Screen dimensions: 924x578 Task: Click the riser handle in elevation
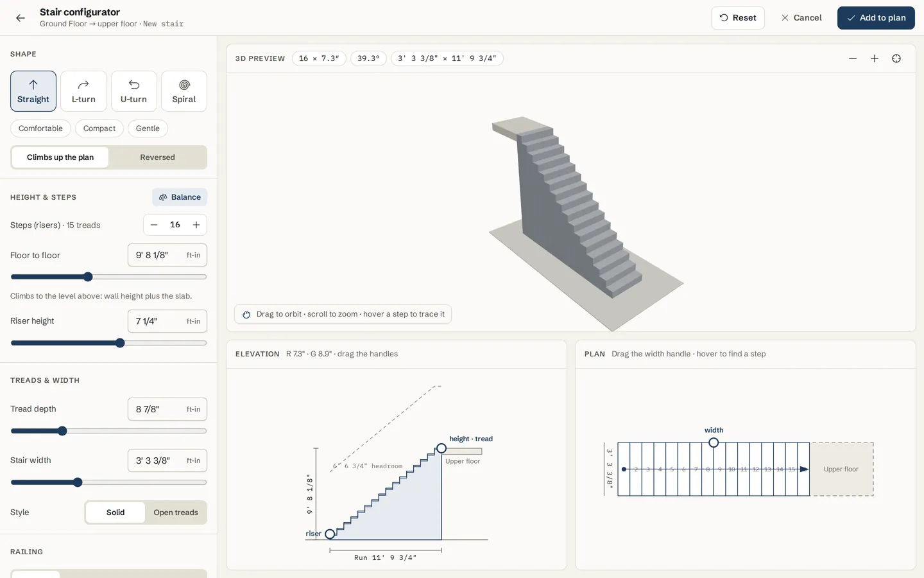coord(330,534)
